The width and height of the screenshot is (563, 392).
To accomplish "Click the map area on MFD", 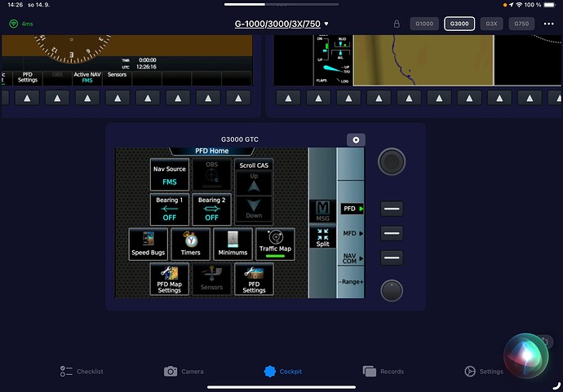I will [x=423, y=60].
